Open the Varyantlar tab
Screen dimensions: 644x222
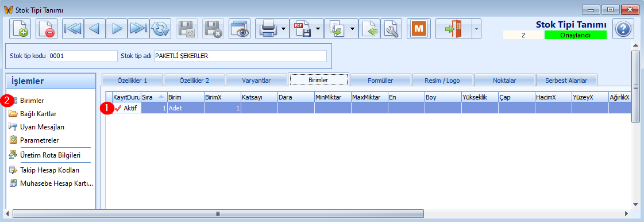(256, 80)
